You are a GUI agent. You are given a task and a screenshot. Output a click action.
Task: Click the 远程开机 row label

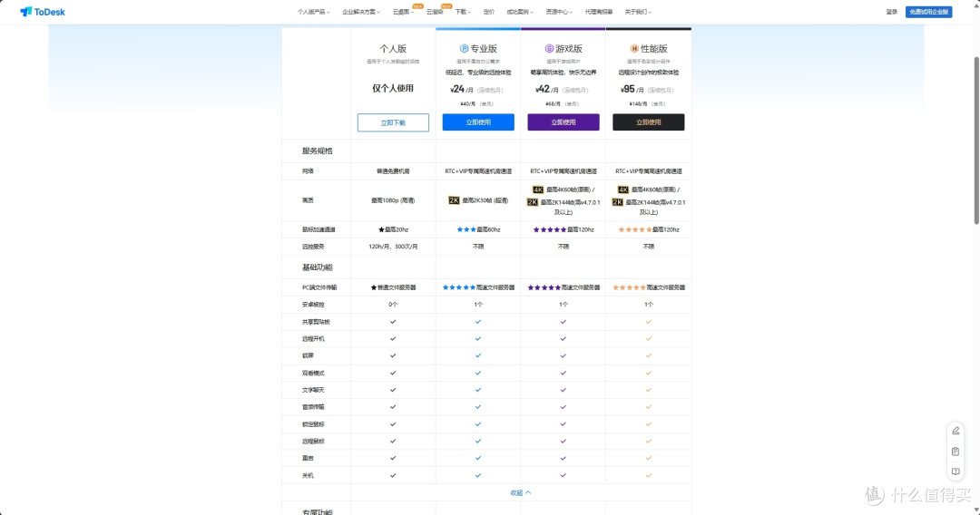tap(313, 339)
